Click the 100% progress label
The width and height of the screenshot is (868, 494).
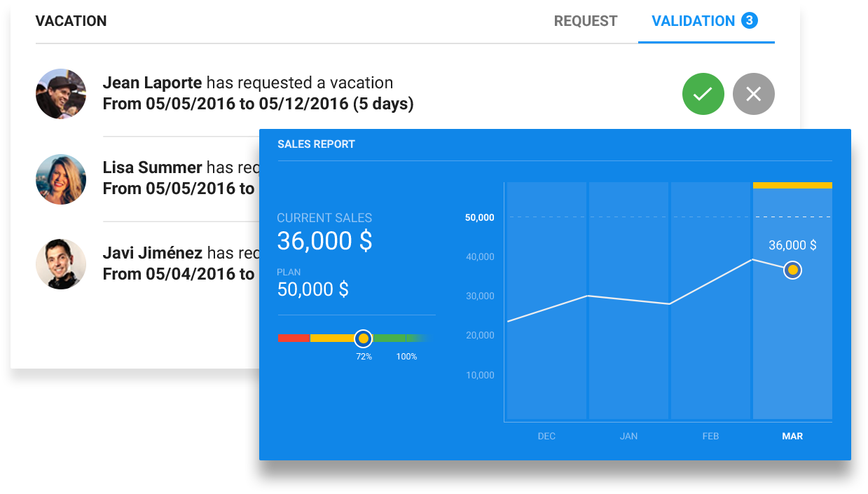[x=406, y=357]
